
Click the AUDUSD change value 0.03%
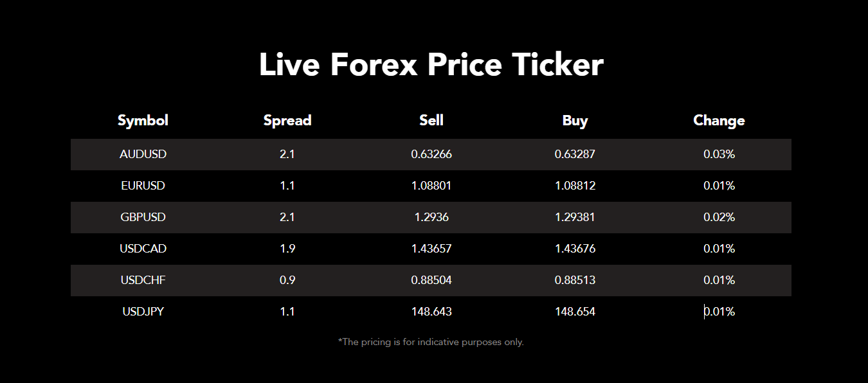719,154
